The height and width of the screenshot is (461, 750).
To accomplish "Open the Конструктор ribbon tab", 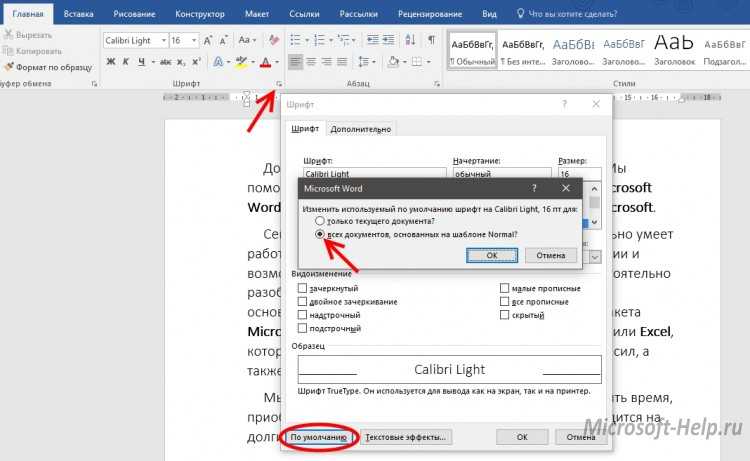I will pos(200,14).
